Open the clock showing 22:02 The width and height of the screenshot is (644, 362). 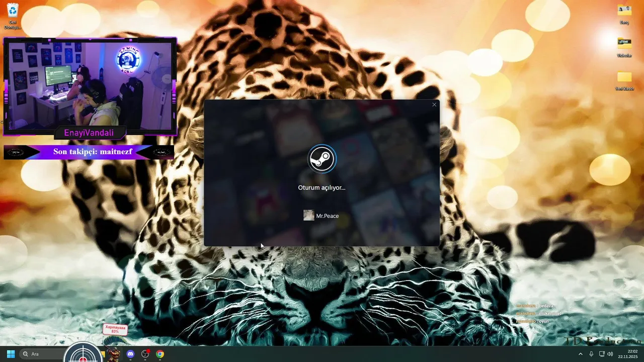pos(629,354)
